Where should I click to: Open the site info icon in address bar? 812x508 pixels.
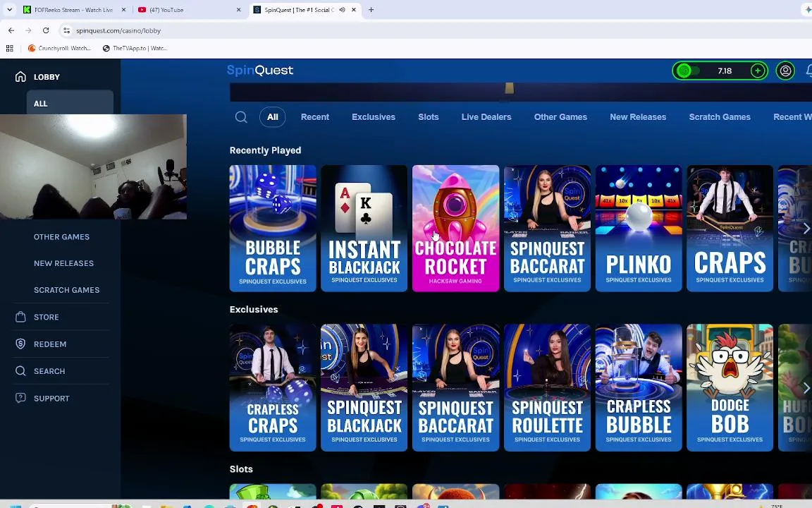point(66,30)
